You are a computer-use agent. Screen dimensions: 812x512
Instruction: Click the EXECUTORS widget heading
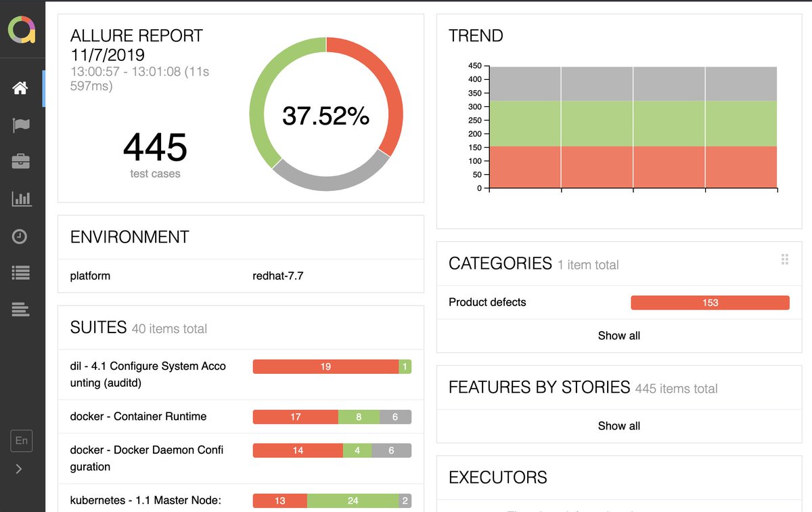click(x=498, y=477)
